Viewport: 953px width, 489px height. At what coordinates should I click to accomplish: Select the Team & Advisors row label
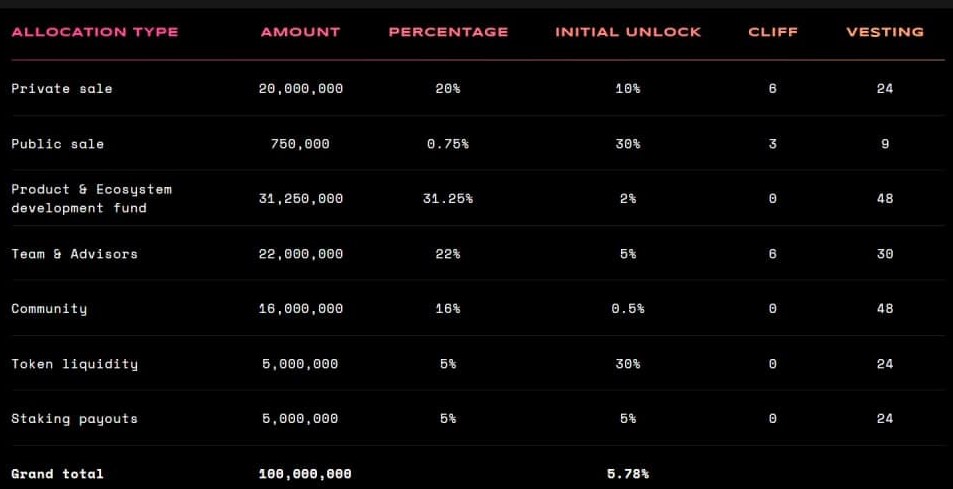pyautogui.click(x=74, y=254)
